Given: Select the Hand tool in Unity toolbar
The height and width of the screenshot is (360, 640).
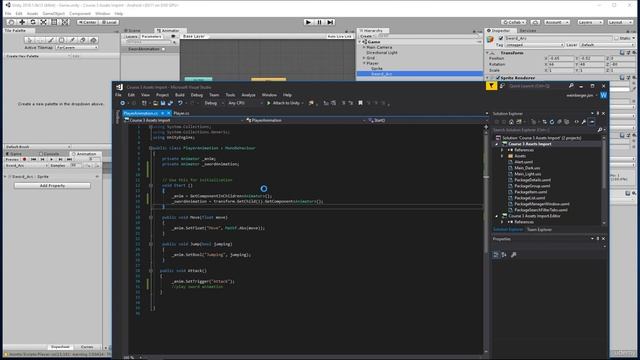Looking at the screenshot, I should tap(11, 22).
